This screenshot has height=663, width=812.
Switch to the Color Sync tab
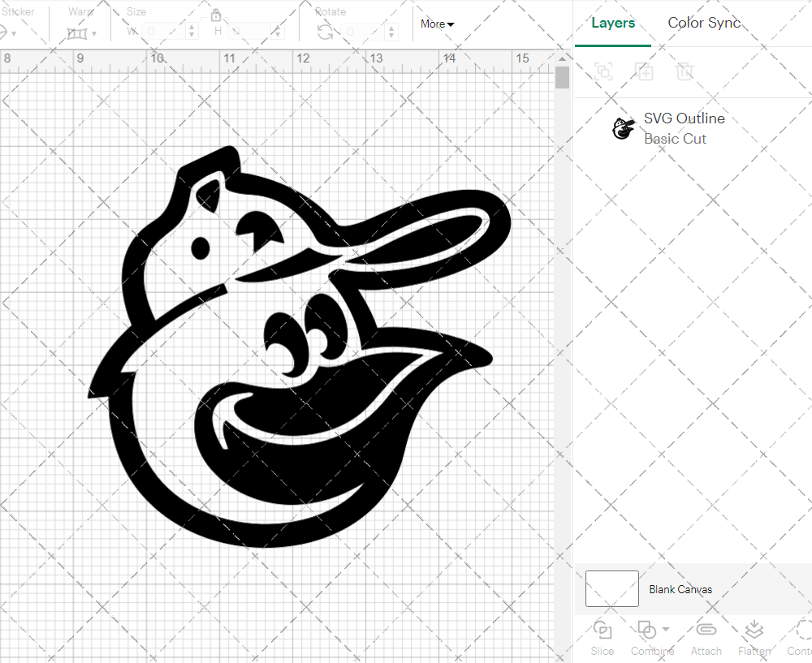point(704,23)
